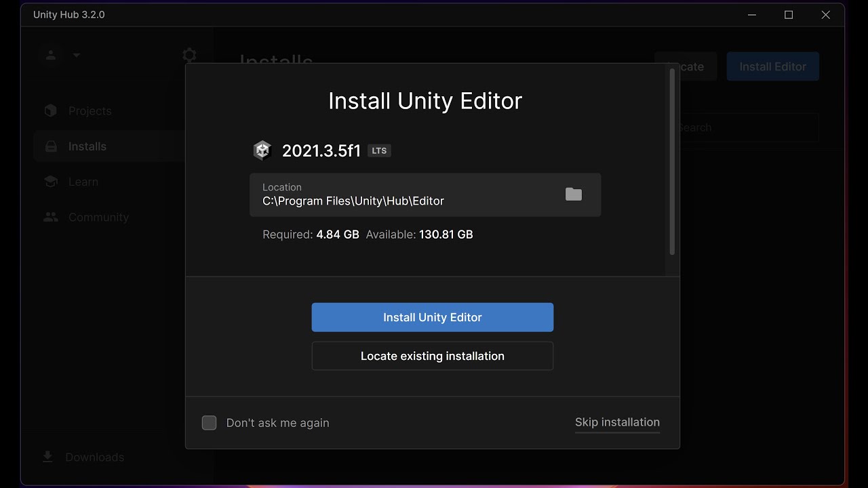Screen dimensions: 868x488
Task: Open folder browser for install location
Action: click(574, 195)
